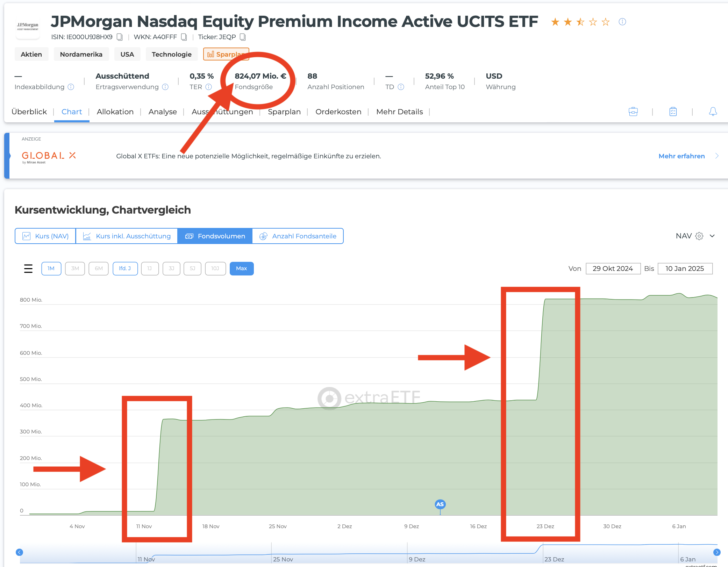Image resolution: width=728 pixels, height=567 pixels.
Task: Select the Max time range
Action: point(241,268)
